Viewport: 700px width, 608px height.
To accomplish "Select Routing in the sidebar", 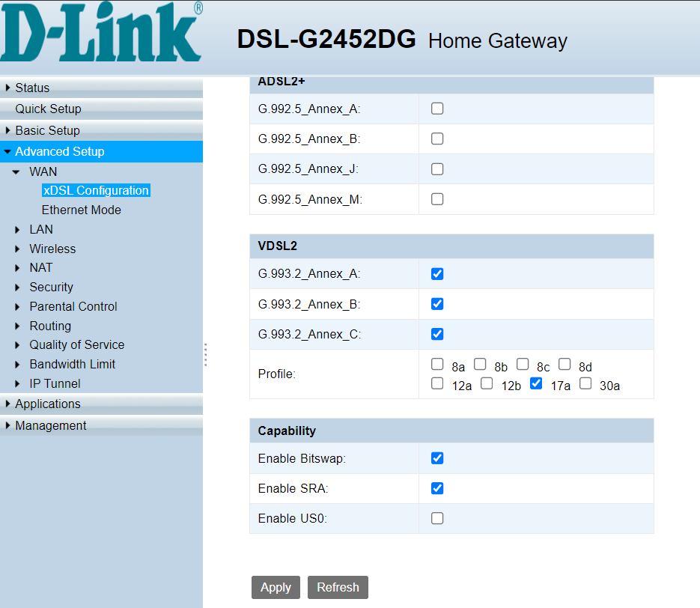I will pyautogui.click(x=50, y=326).
